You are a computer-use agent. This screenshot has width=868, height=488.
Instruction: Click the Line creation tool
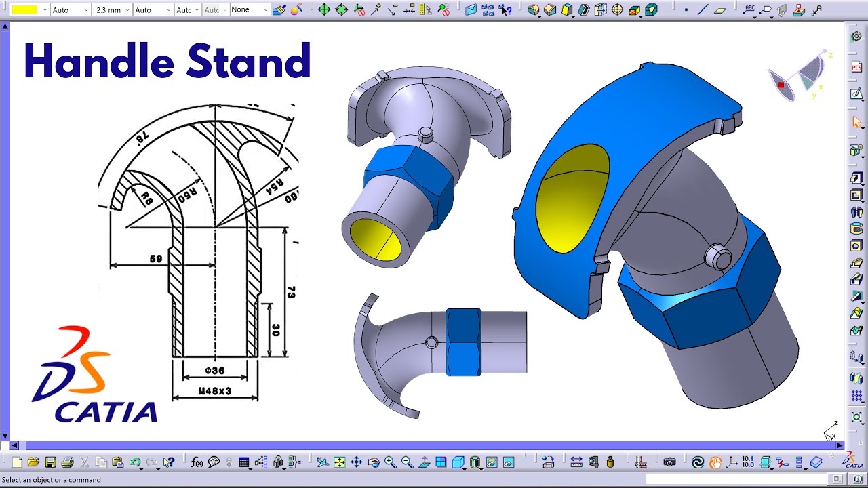703,10
